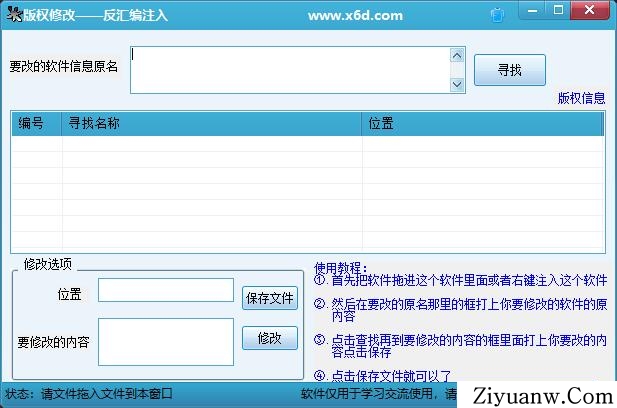Click the www.x6d.com title text
This screenshot has width=617, height=408.
tap(355, 16)
